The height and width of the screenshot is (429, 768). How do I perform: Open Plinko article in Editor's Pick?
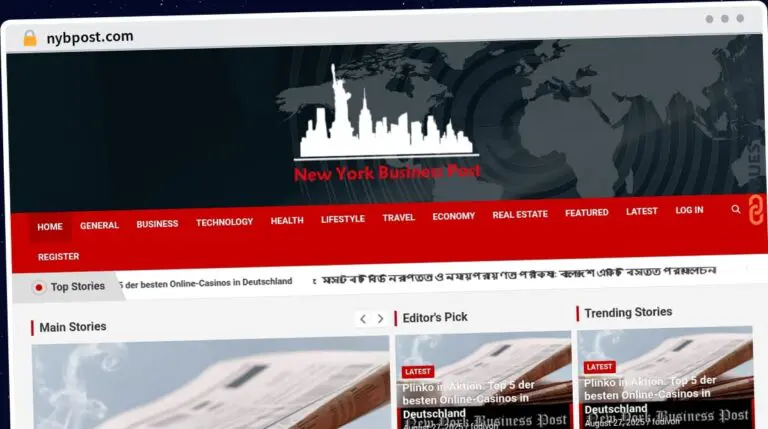coord(469,399)
